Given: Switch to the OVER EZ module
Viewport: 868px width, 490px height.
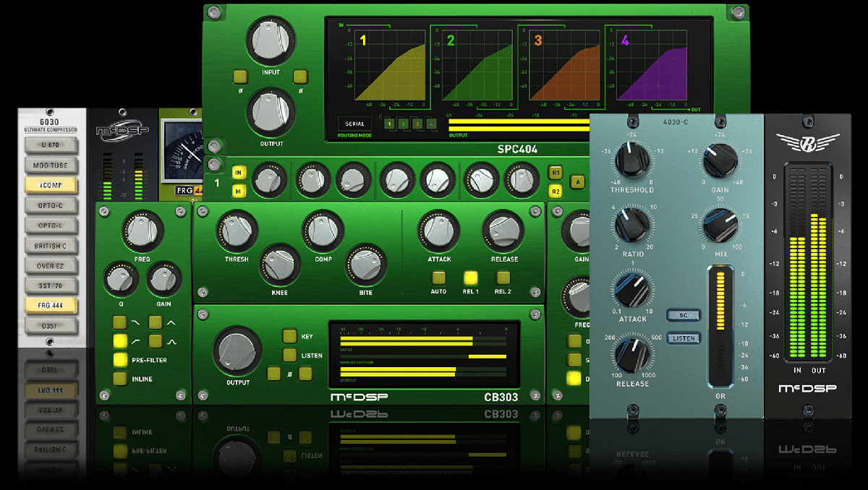Looking at the screenshot, I should click(x=51, y=265).
